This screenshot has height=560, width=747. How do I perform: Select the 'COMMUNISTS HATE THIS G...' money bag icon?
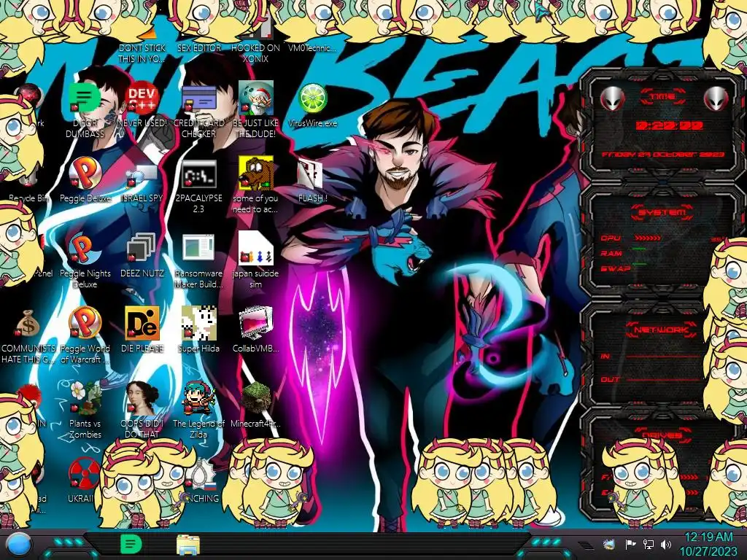(x=28, y=324)
